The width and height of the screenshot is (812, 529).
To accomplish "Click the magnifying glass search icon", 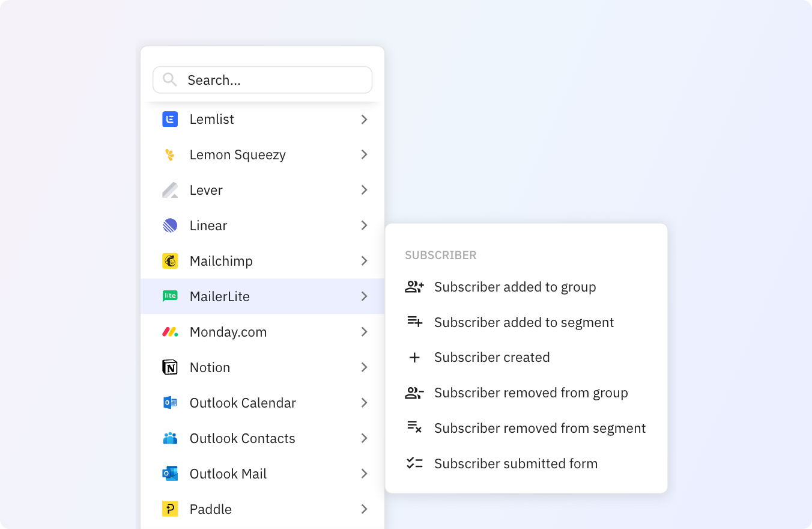I will click(x=170, y=80).
